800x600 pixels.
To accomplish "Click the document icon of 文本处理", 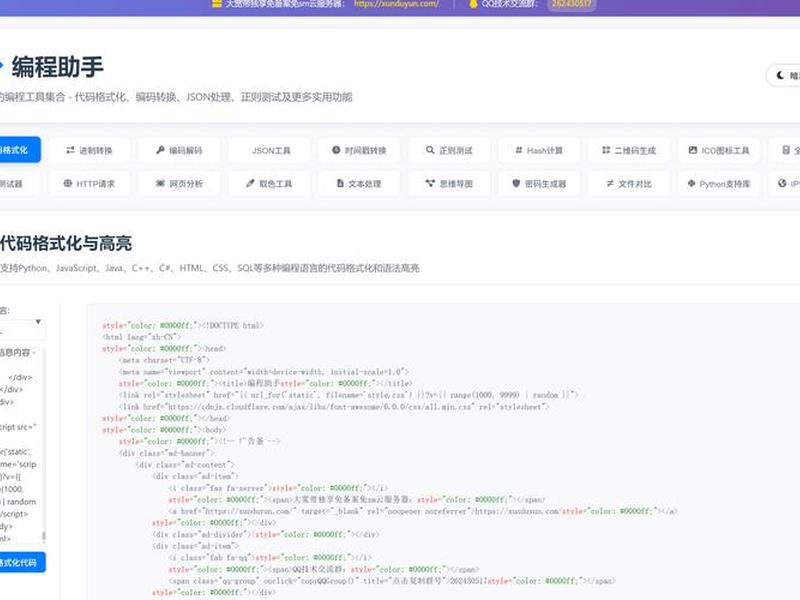I will pyautogui.click(x=340, y=183).
